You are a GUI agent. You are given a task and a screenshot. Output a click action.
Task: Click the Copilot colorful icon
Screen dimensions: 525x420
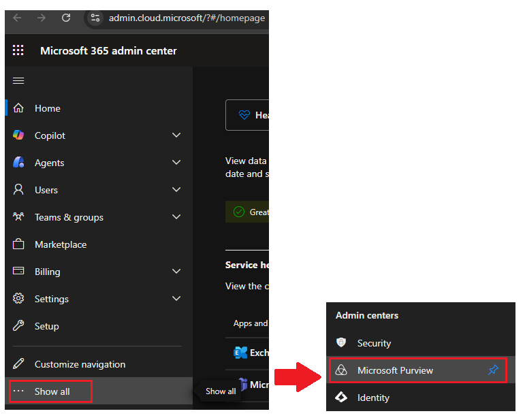[18, 135]
